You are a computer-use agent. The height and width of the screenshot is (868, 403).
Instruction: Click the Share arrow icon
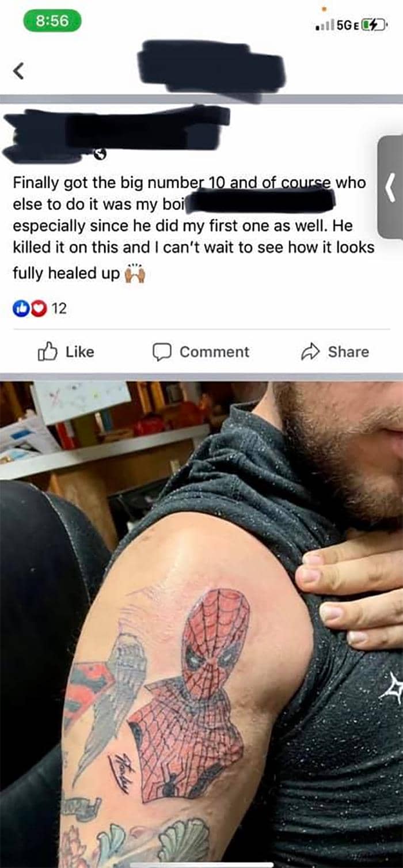311,351
